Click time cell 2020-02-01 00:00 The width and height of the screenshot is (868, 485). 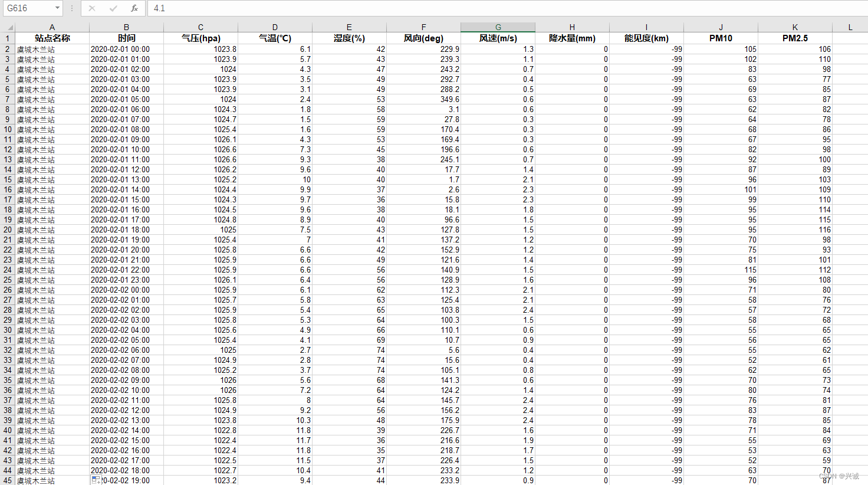pyautogui.click(x=126, y=49)
